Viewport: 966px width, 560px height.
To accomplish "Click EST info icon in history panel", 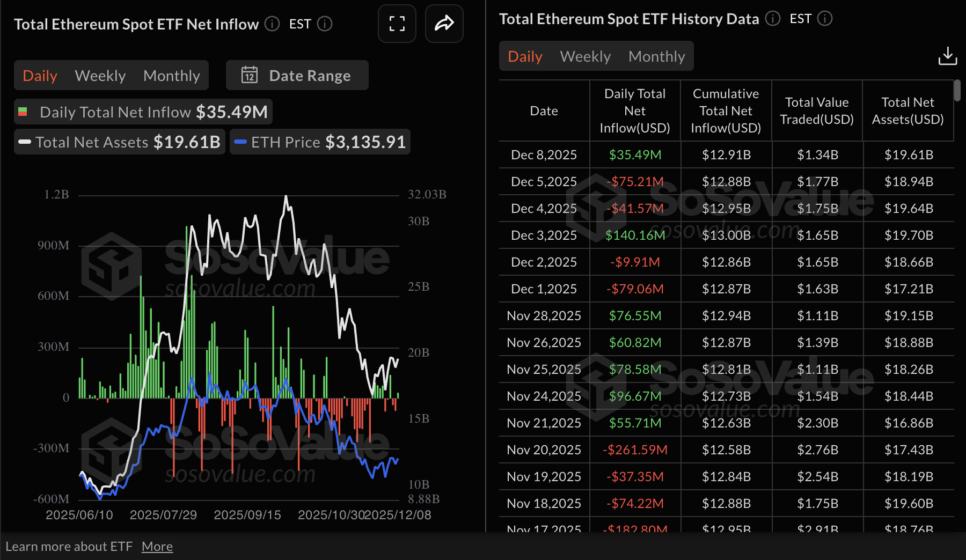I will [826, 18].
